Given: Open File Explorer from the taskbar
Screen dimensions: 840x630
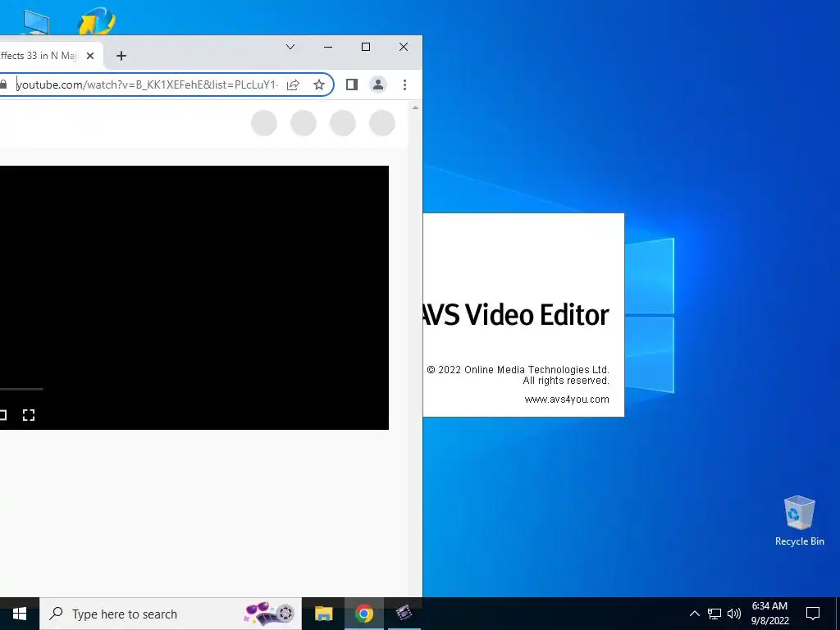Looking at the screenshot, I should tap(323, 614).
